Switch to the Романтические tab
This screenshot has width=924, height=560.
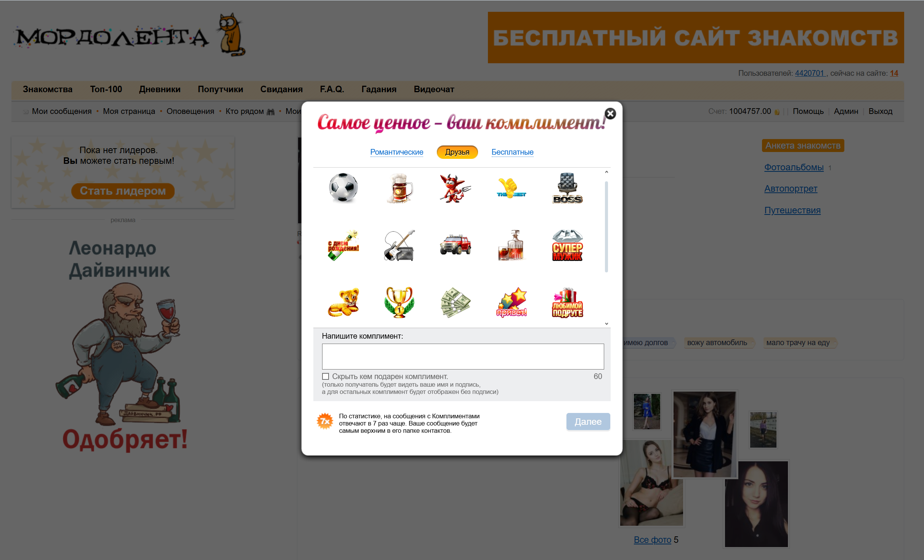coord(396,152)
